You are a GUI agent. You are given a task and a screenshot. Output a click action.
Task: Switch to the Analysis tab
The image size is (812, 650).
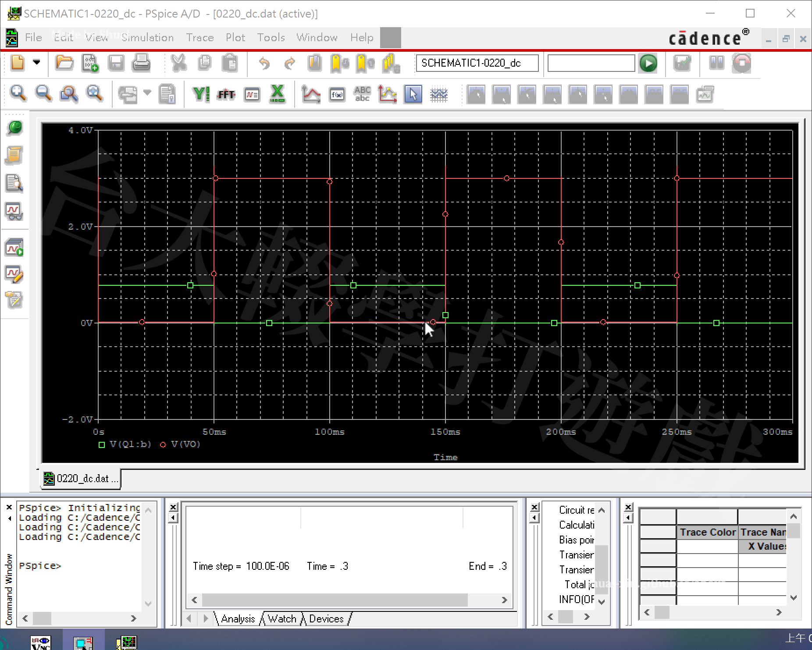tap(238, 618)
